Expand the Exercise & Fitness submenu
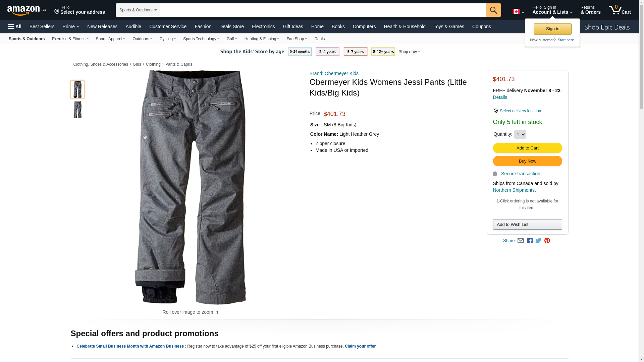 [70, 39]
